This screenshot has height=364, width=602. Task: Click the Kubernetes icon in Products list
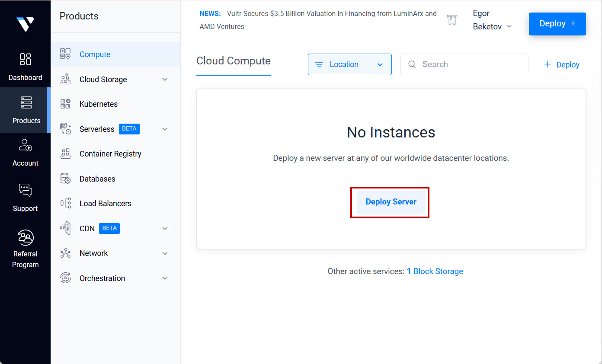[65, 104]
